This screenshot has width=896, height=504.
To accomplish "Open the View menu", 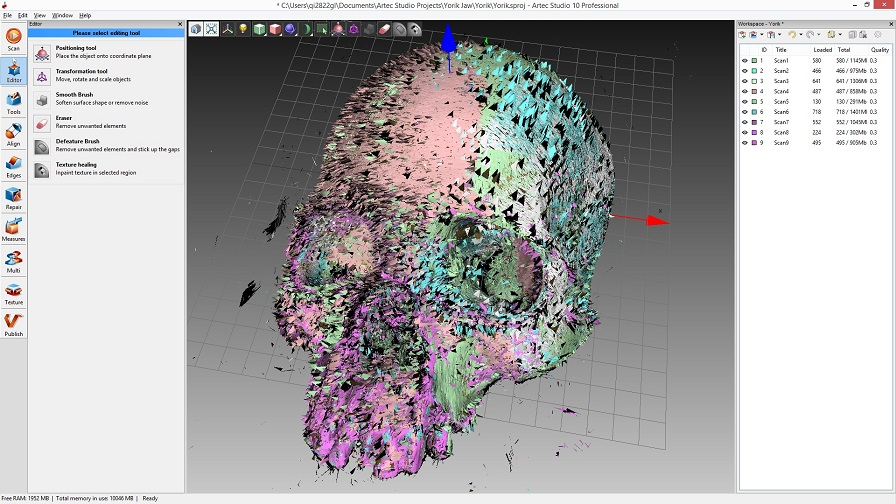I will coord(40,15).
